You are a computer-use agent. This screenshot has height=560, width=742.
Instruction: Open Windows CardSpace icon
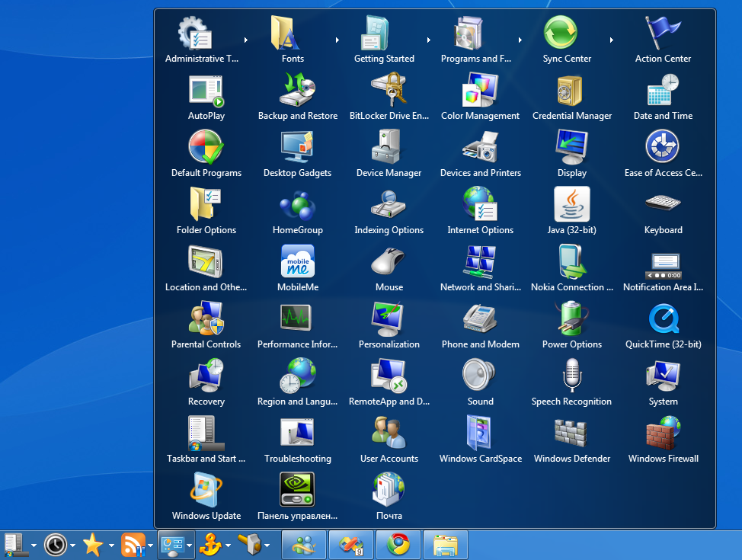(x=478, y=432)
